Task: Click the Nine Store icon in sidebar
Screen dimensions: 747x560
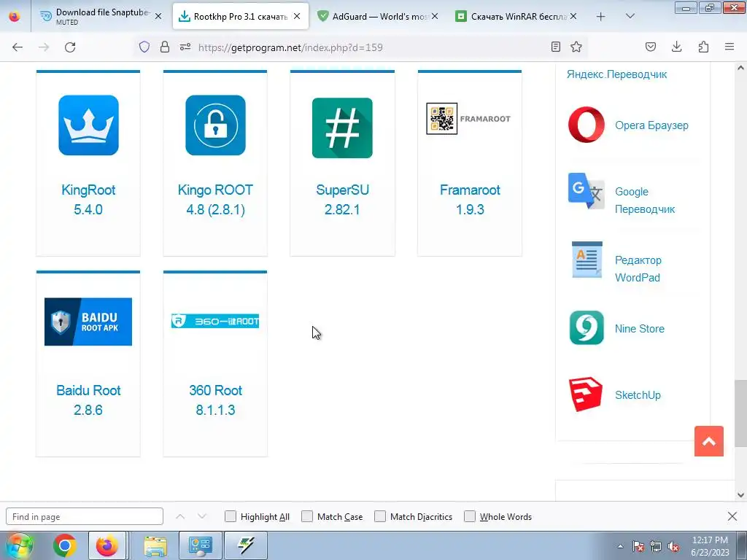Action: pyautogui.click(x=587, y=327)
